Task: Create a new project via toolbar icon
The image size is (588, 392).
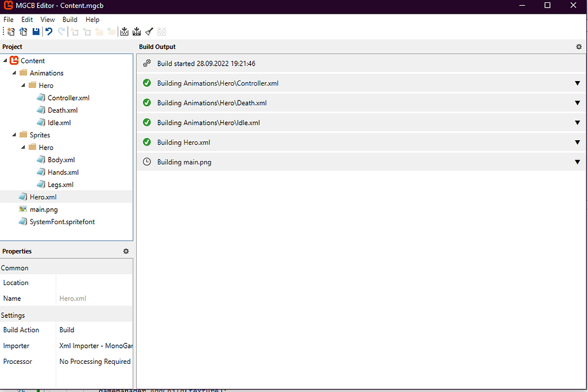Action: point(10,32)
